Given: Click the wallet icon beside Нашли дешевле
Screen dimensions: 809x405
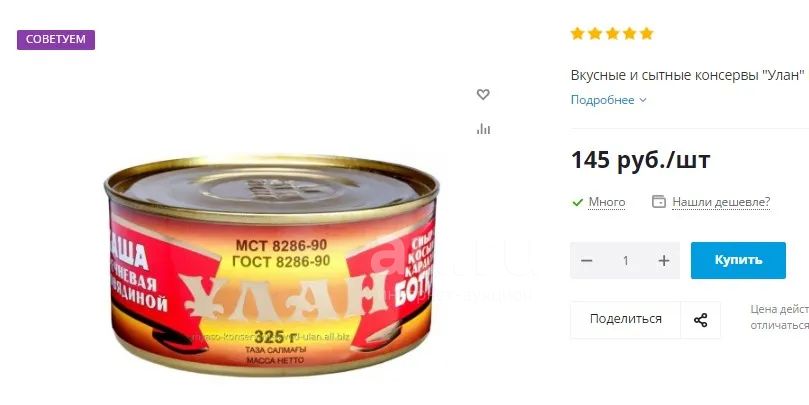Looking at the screenshot, I should [659, 202].
